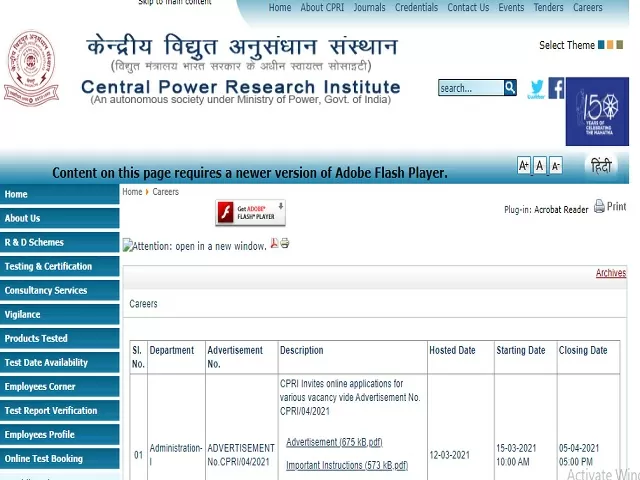640x480 pixels.
Task: Open Vigilance sidebar item
Action: (60, 315)
